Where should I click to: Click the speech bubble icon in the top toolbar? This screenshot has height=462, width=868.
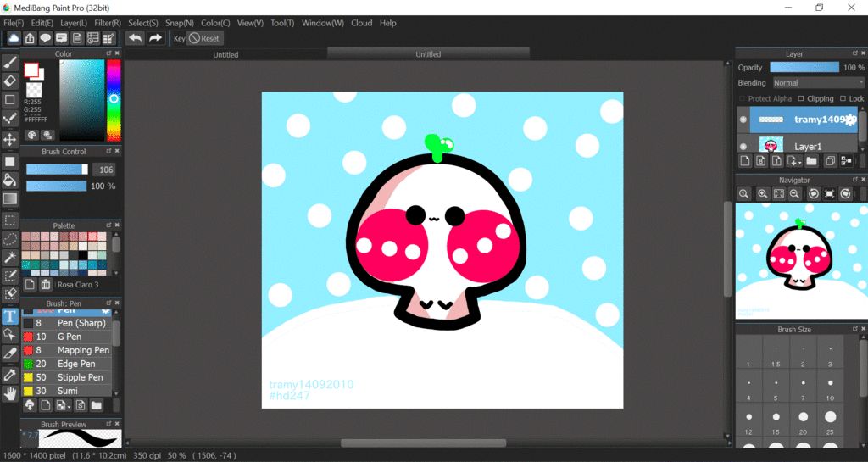coord(46,38)
